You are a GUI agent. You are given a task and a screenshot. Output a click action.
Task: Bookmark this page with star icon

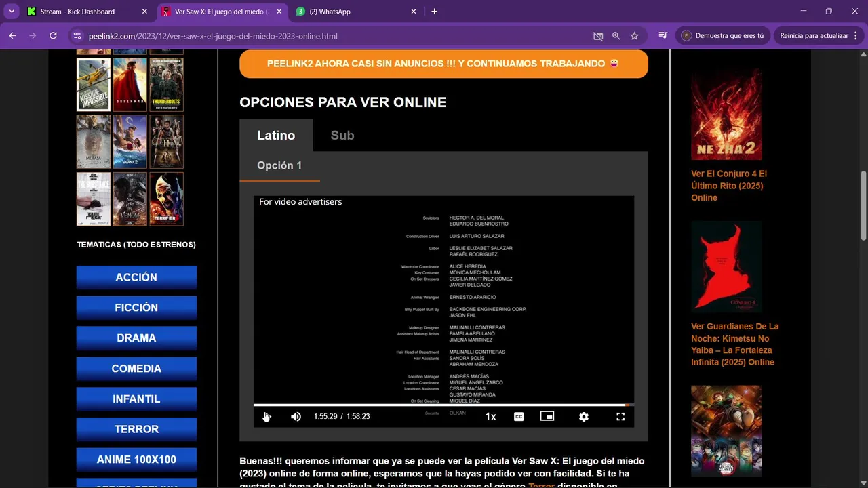pos(635,36)
